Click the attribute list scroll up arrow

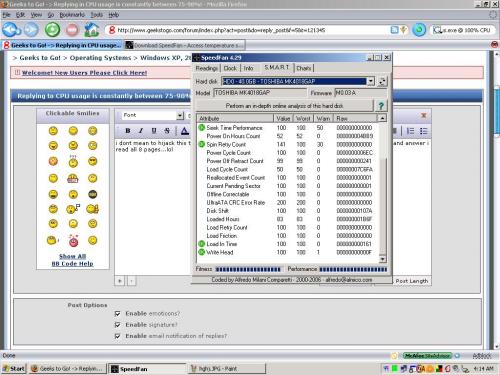[x=382, y=118]
